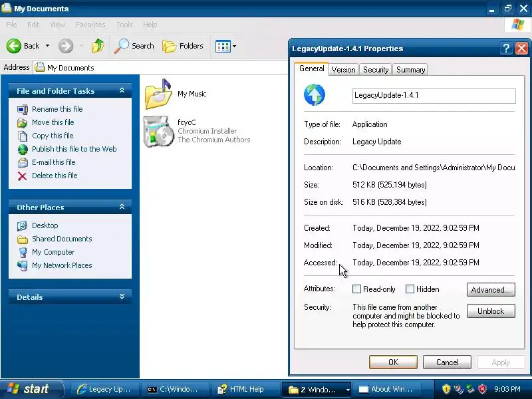
Task: Collapse the Other Places panel
Action: pyautogui.click(x=122, y=207)
